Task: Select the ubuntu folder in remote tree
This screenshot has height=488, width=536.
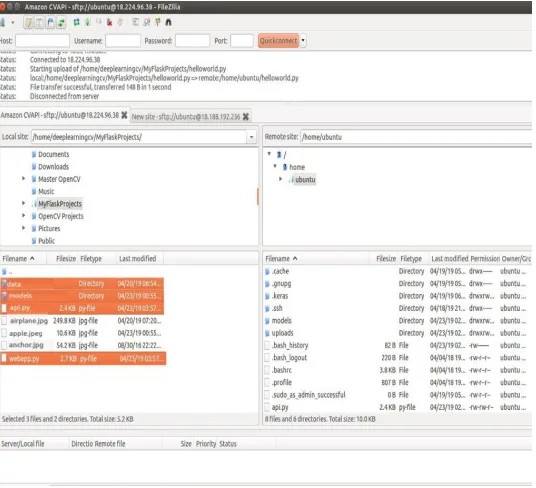Action: pyautogui.click(x=305, y=180)
